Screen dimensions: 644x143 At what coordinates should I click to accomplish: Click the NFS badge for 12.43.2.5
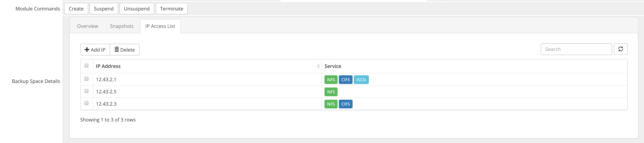pyautogui.click(x=331, y=92)
